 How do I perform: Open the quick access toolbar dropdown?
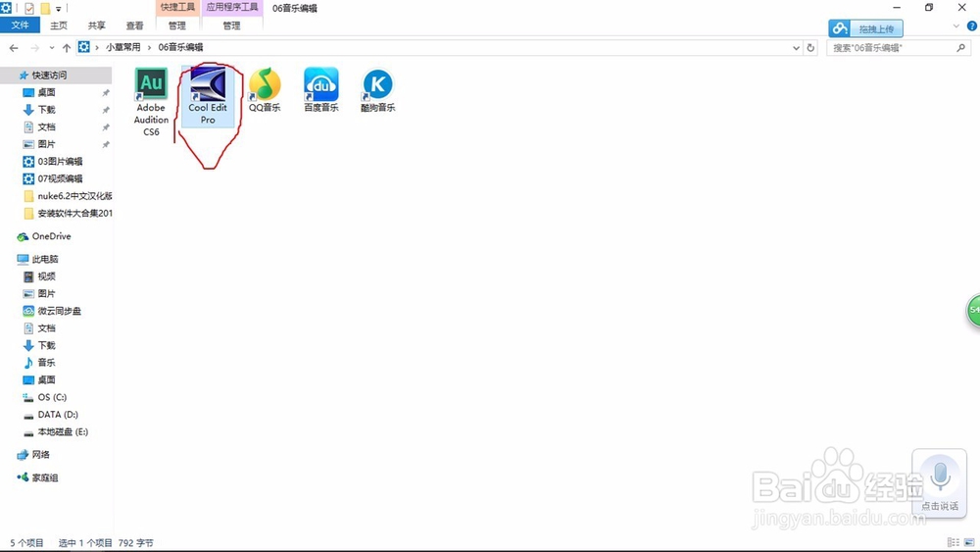coord(59,9)
